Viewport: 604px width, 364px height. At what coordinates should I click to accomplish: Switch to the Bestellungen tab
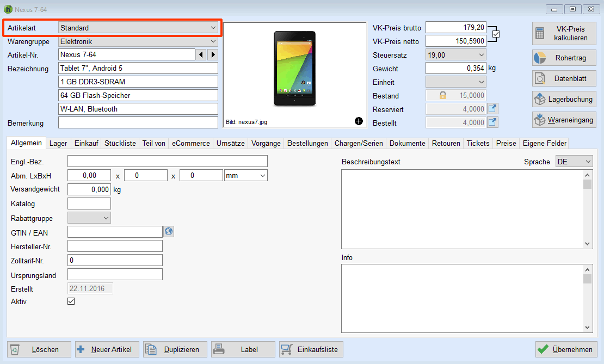click(x=307, y=143)
